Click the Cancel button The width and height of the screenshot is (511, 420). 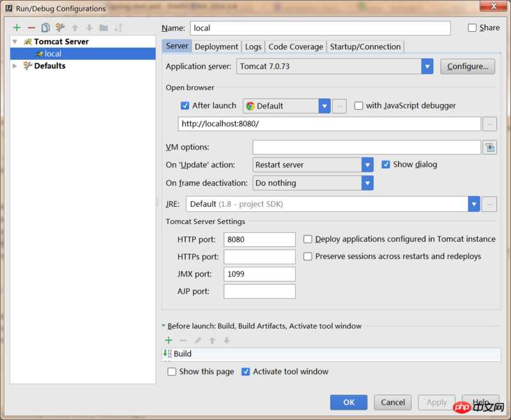[393, 402]
